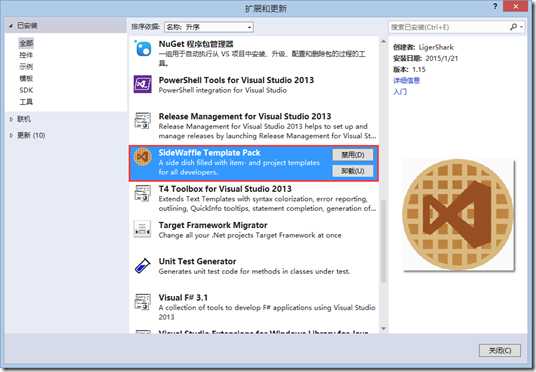
Task: Select the 模板 category
Action: click(x=26, y=78)
